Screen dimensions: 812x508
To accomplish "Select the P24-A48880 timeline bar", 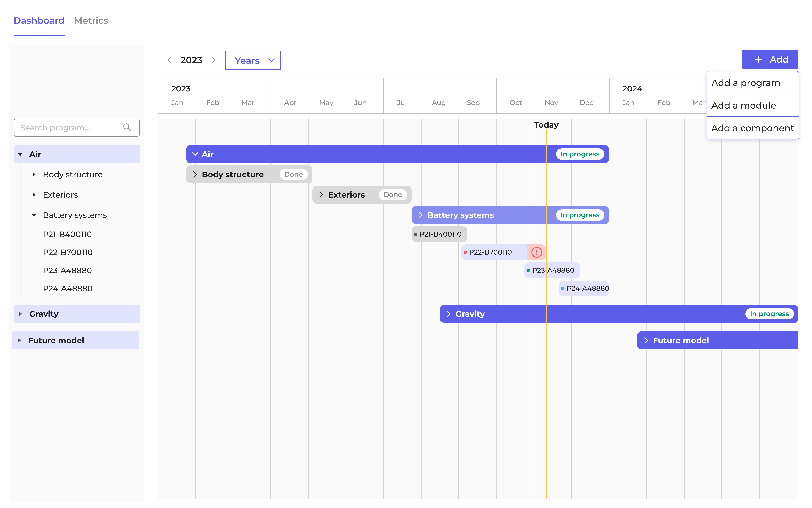I will (584, 288).
